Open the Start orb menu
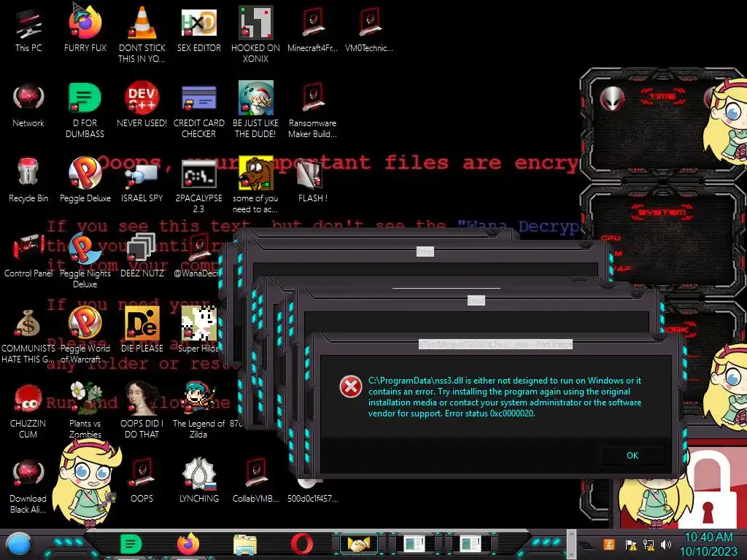This screenshot has width=747, height=560. 19,545
